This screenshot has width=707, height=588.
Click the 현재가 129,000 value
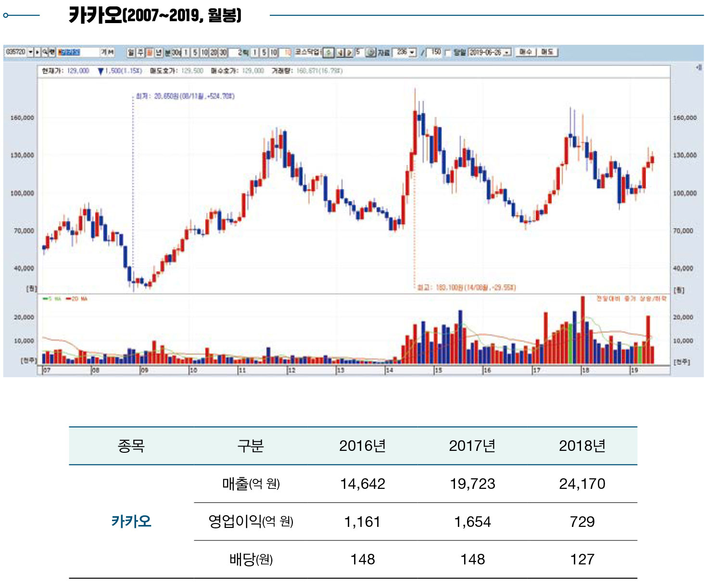click(x=78, y=71)
